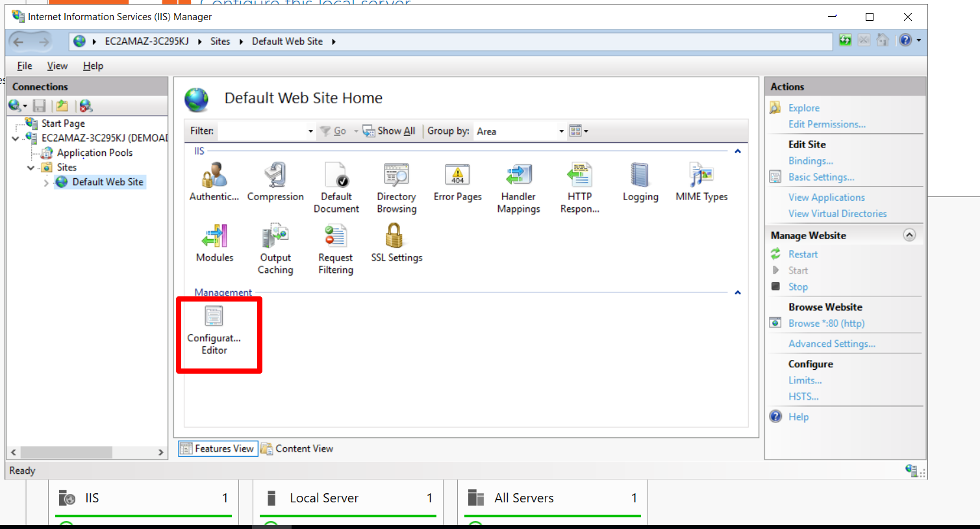Image resolution: width=980 pixels, height=529 pixels.
Task: Open the Compression feature
Action: 275,183
